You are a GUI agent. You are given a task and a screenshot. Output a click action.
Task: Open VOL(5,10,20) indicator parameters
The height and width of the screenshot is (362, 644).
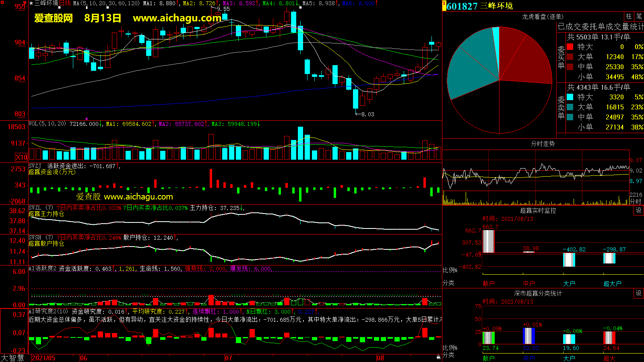(x=47, y=124)
